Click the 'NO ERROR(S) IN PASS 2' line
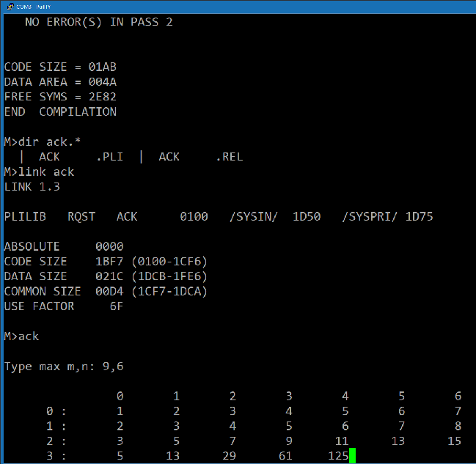 coord(99,22)
